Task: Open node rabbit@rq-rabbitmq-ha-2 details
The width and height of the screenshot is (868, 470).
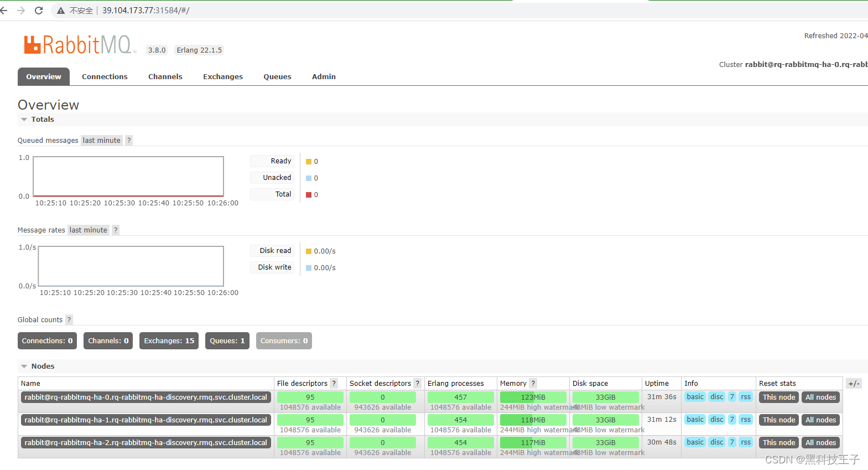Action: pos(145,443)
